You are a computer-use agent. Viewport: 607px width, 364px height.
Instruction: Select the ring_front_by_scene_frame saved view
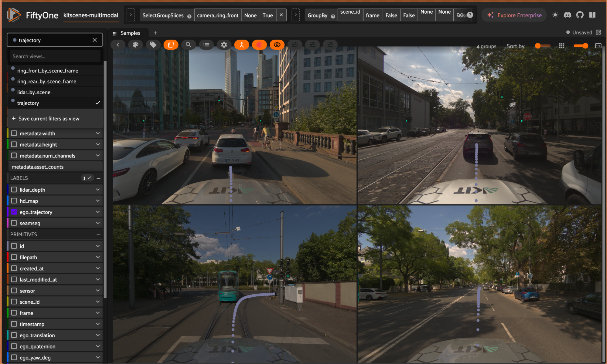point(55,70)
